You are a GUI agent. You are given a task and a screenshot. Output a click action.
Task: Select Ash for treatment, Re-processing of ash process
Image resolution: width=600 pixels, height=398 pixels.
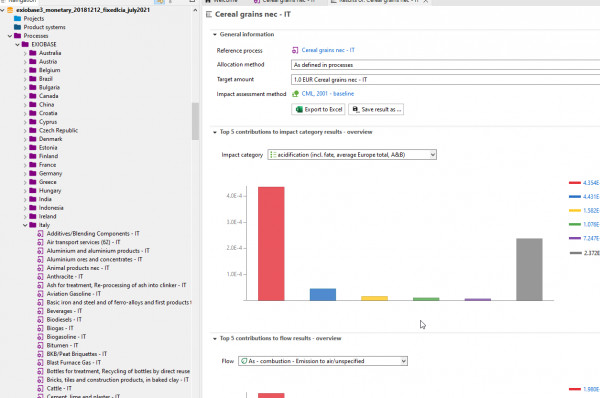point(116,285)
